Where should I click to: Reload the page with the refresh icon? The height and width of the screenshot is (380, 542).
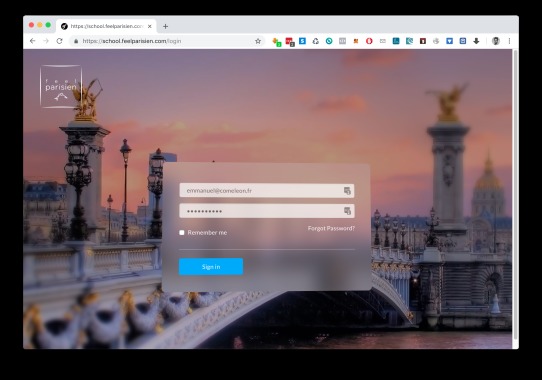pos(59,41)
